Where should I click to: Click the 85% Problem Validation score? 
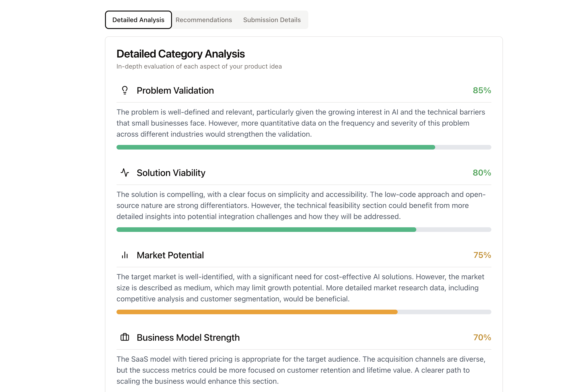(482, 90)
